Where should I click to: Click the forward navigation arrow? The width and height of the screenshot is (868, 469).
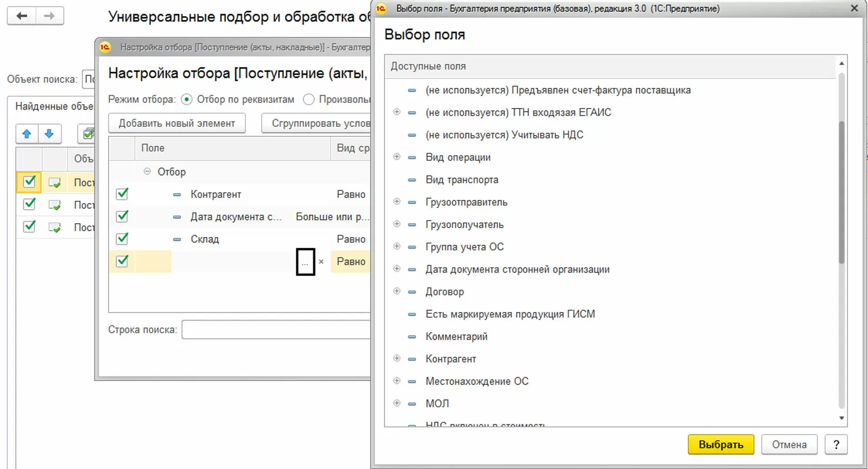pyautogui.click(x=50, y=16)
